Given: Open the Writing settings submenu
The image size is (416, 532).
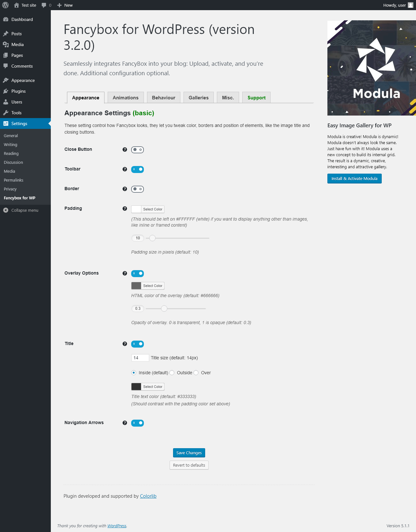Looking at the screenshot, I should point(10,144).
